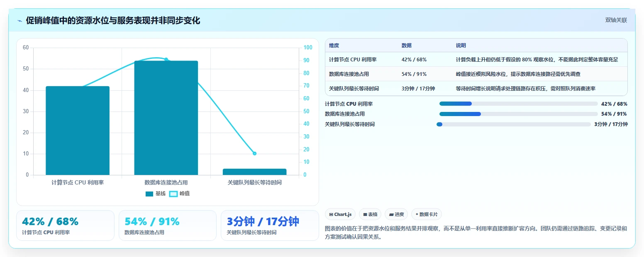Viewport: 644px width, 257px height.
Task: Click the chart title 促销峰值中的资源水位与服务表现并非同步变化
Action: (x=113, y=21)
